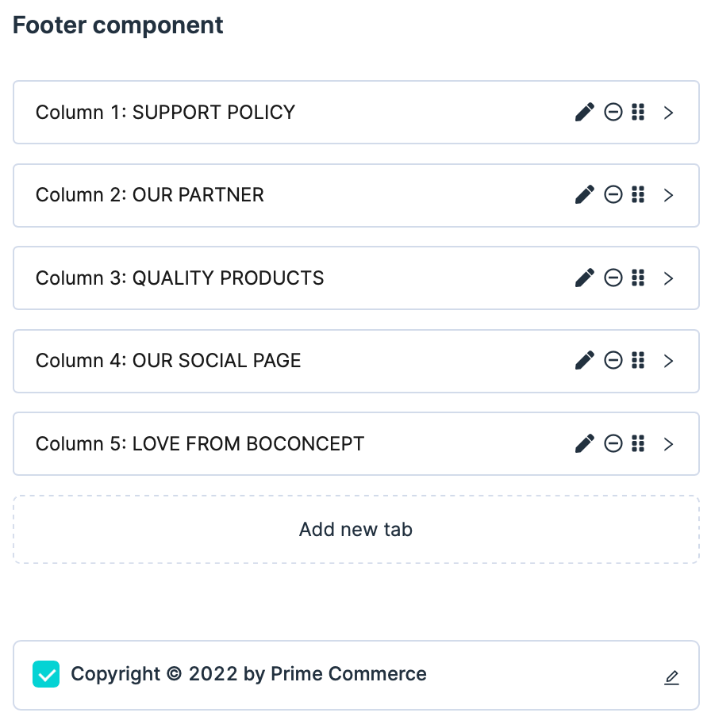Edit Column 4 OUR SOCIAL PAGE pencil icon

coord(585,361)
